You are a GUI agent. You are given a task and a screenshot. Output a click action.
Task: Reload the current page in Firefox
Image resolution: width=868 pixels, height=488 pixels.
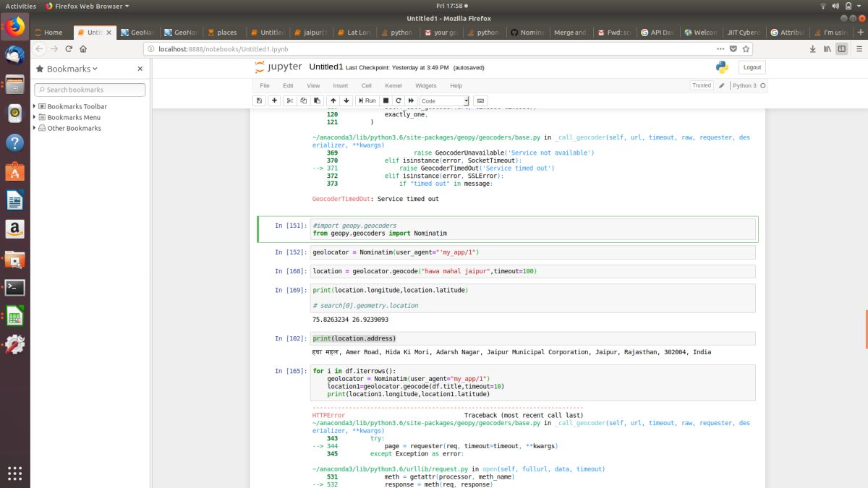tap(69, 48)
